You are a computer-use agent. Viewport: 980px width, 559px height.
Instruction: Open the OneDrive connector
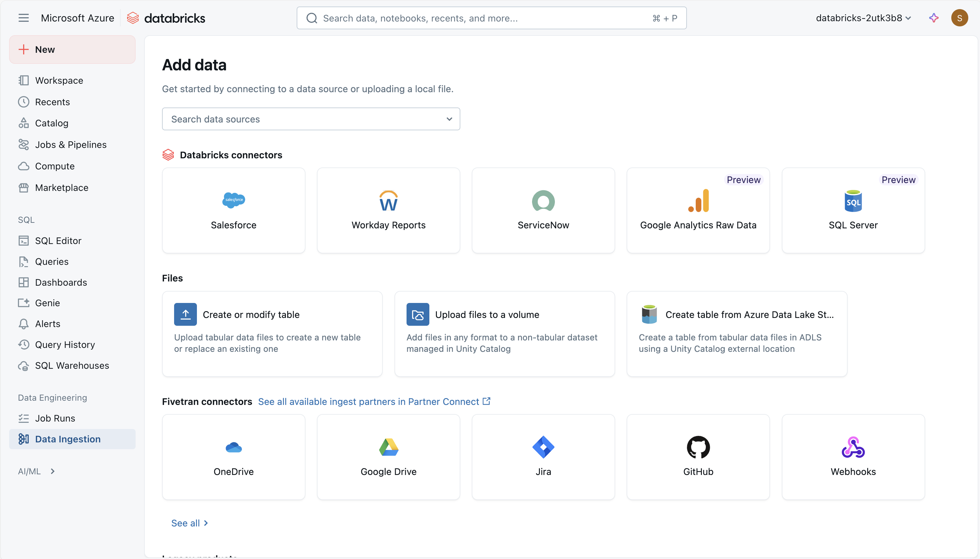233,457
